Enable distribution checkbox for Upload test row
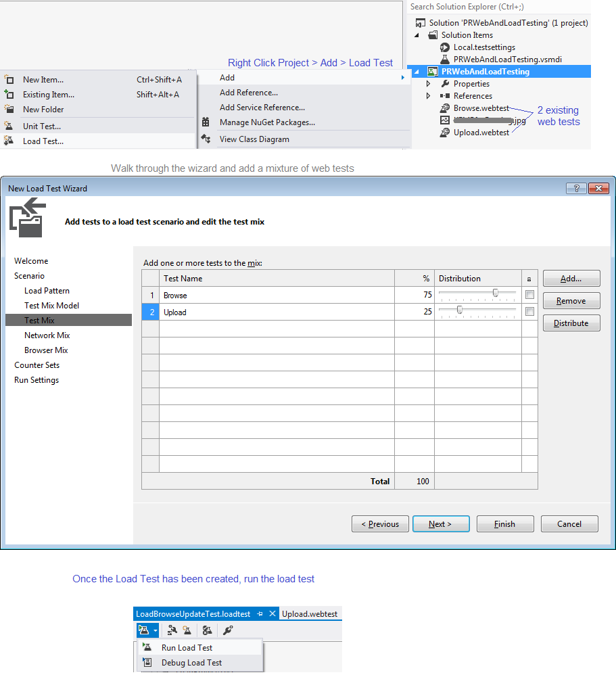The height and width of the screenshot is (677, 616). point(529,312)
